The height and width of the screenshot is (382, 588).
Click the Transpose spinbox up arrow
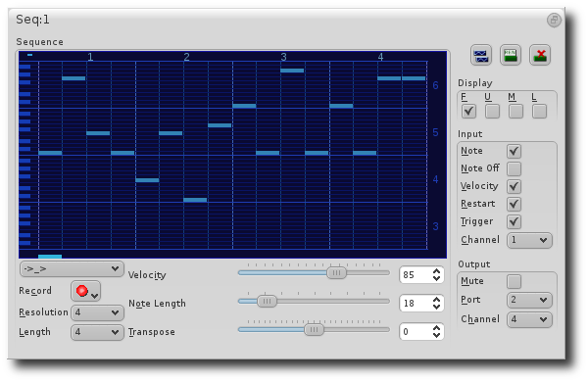click(x=436, y=328)
